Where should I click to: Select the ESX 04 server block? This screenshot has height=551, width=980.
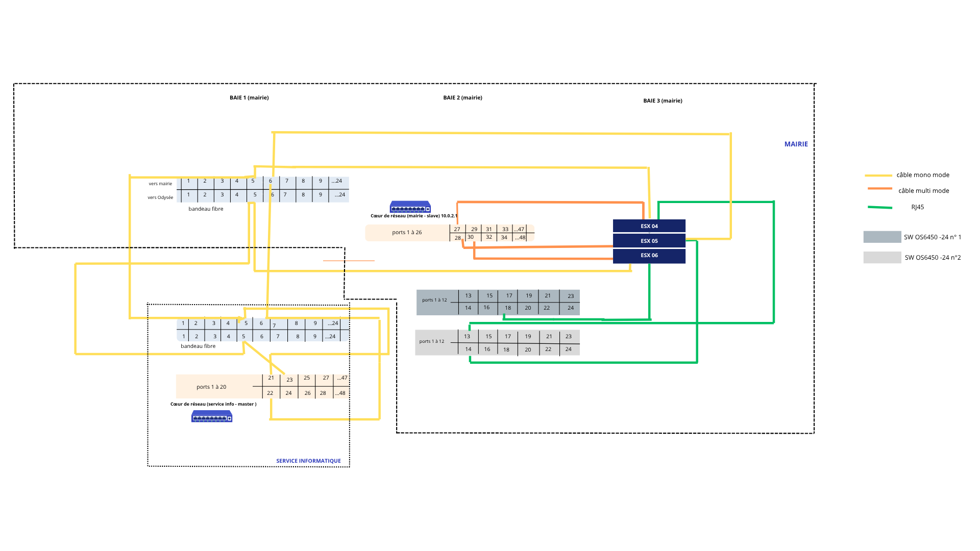(x=649, y=226)
